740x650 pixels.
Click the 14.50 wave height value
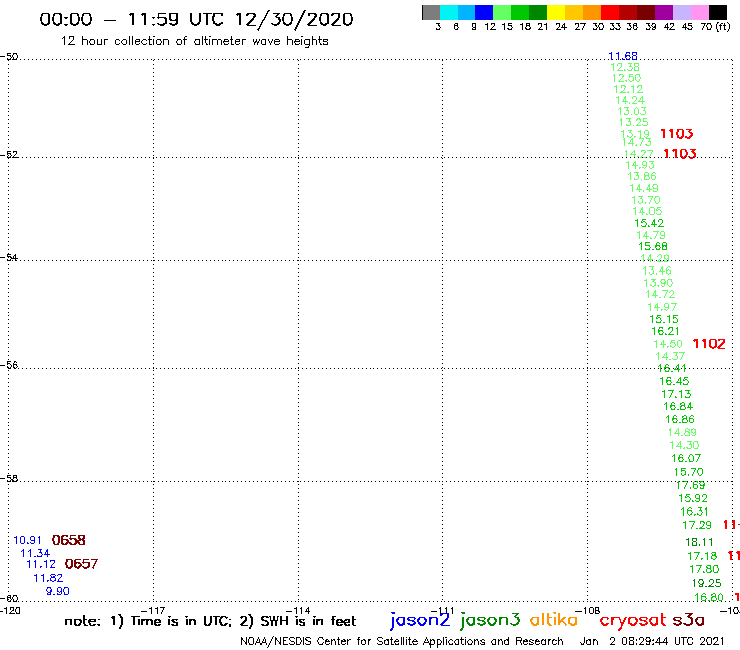(668, 344)
